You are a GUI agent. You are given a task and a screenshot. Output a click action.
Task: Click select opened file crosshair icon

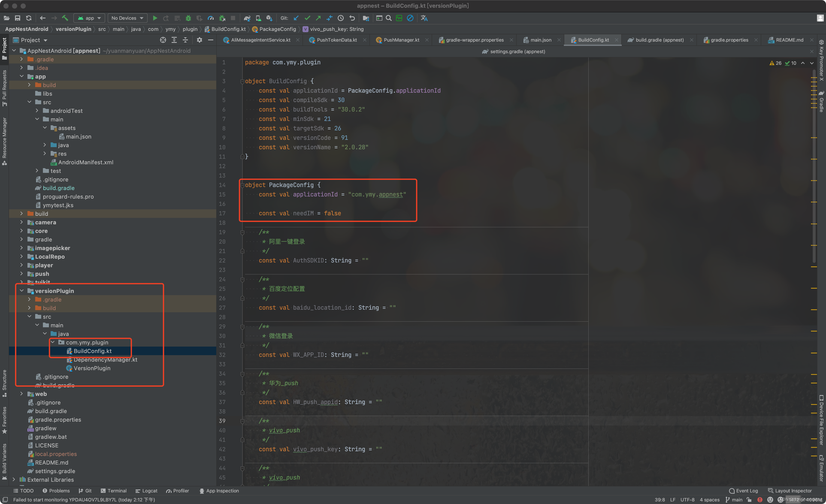click(x=163, y=40)
